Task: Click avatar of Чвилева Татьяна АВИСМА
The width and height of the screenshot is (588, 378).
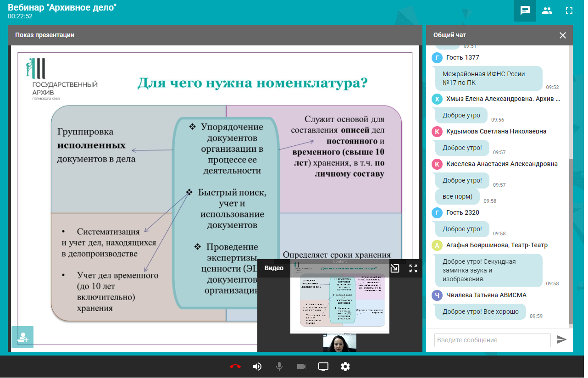Action: [x=437, y=295]
